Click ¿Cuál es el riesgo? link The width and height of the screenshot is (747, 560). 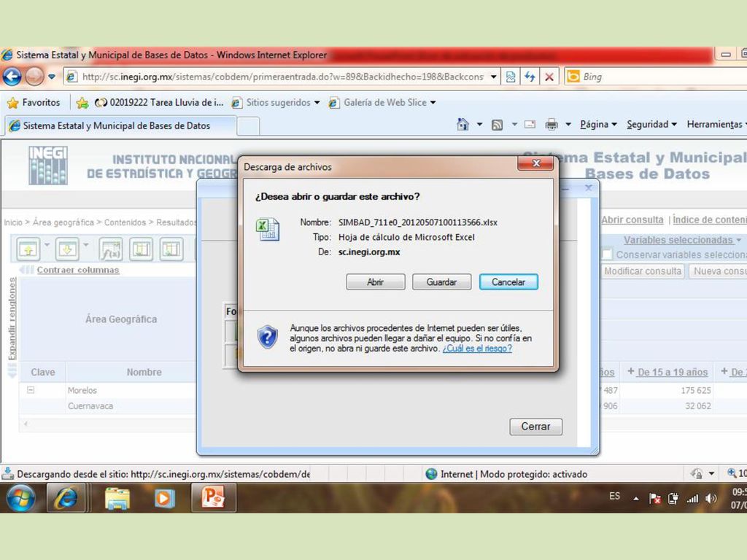[x=477, y=349]
